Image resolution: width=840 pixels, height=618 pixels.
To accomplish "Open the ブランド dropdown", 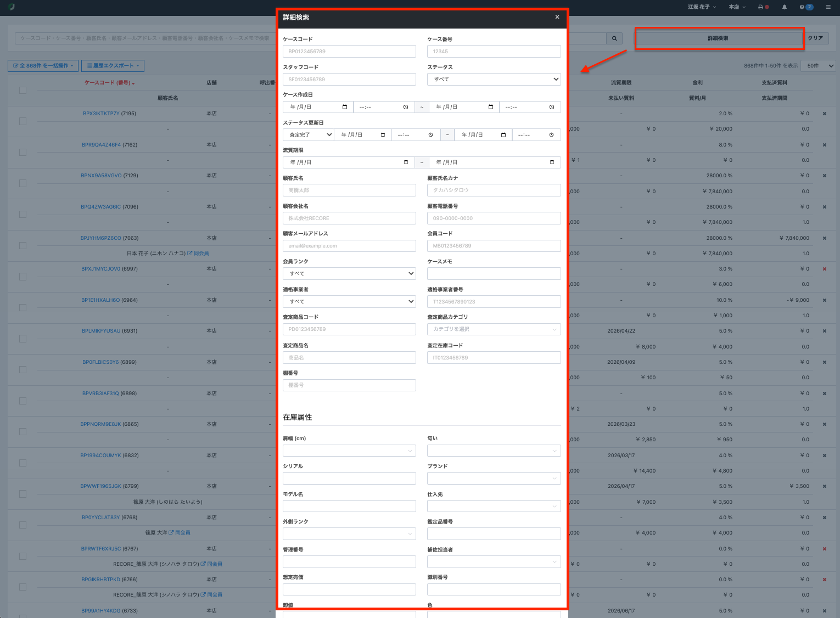I will [x=494, y=478].
